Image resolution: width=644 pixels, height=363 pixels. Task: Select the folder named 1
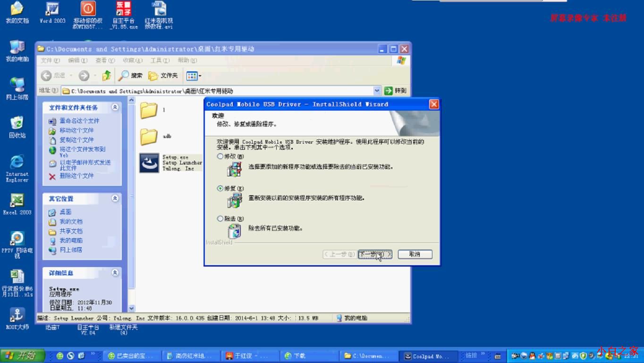pos(149,110)
